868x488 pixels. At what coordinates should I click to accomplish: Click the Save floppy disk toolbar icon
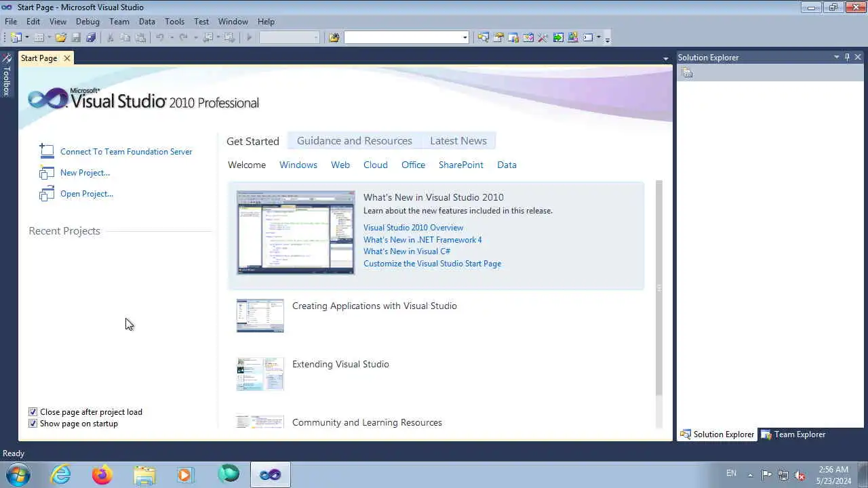tap(76, 38)
